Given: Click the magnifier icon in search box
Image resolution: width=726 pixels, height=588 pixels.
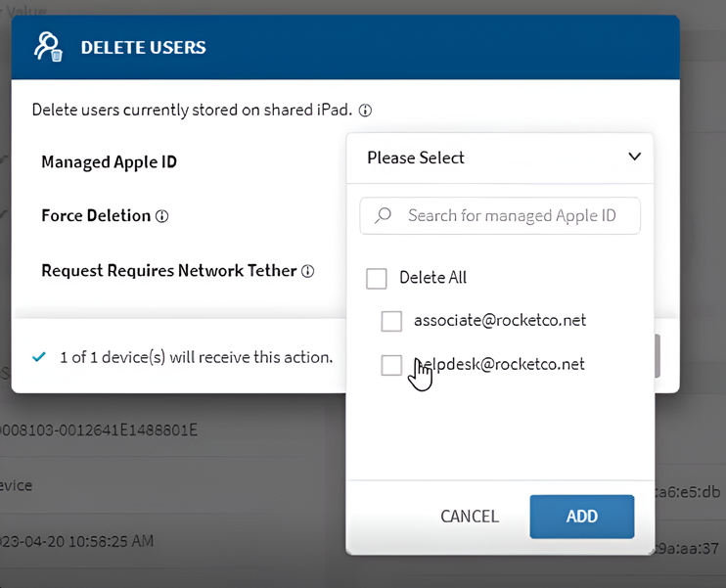Looking at the screenshot, I should coord(384,216).
